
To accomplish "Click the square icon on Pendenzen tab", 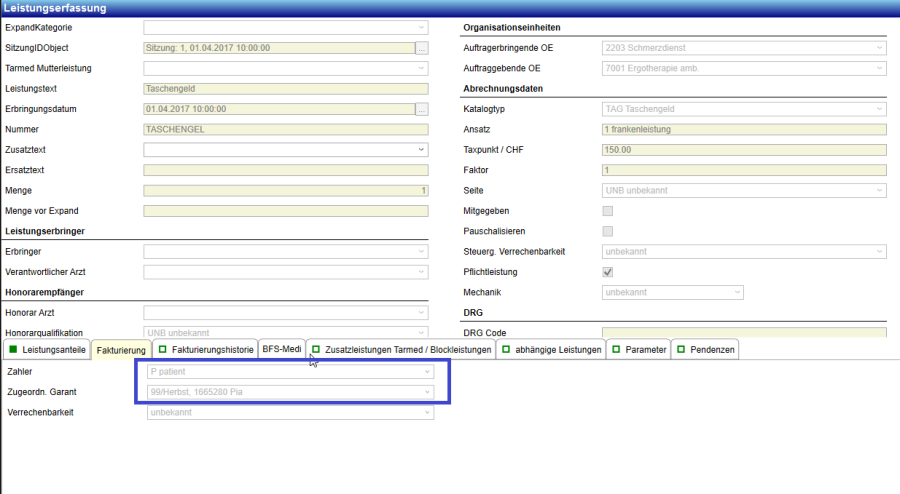I will (x=680, y=350).
